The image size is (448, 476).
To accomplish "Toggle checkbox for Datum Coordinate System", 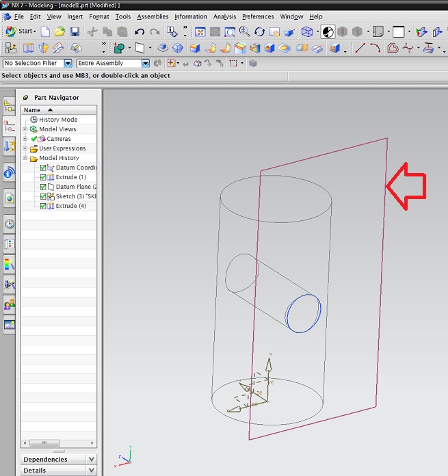I will click(x=43, y=168).
